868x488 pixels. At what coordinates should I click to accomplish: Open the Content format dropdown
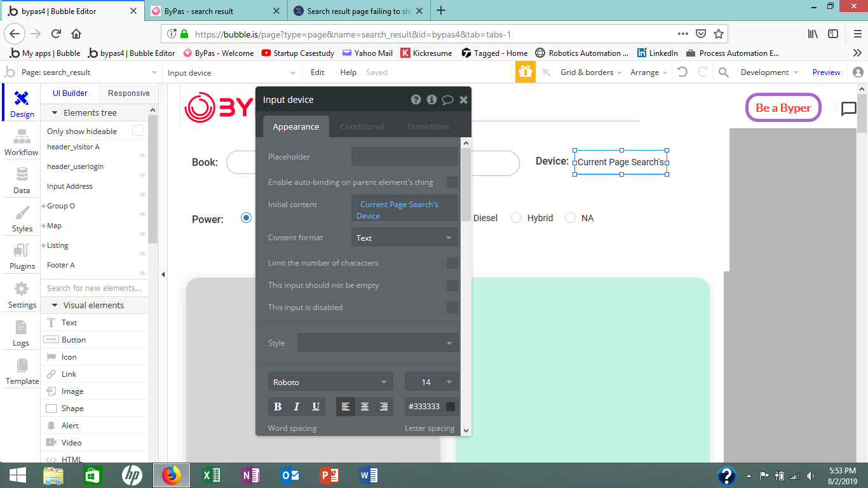tap(405, 238)
